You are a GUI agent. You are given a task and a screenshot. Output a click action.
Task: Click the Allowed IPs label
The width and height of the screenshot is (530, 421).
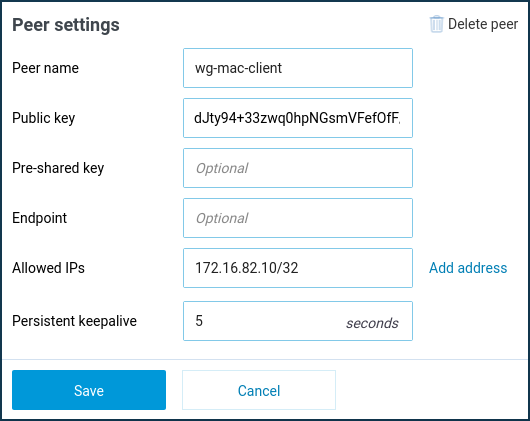pyautogui.click(x=48, y=268)
